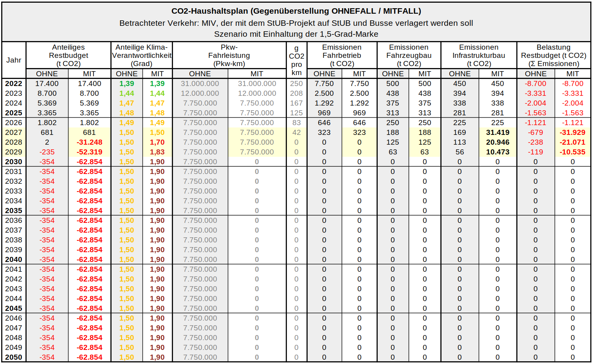Viewport: 593px width, 364px height.
Task: Select the red value '-10.535'
Action: pyautogui.click(x=572, y=152)
